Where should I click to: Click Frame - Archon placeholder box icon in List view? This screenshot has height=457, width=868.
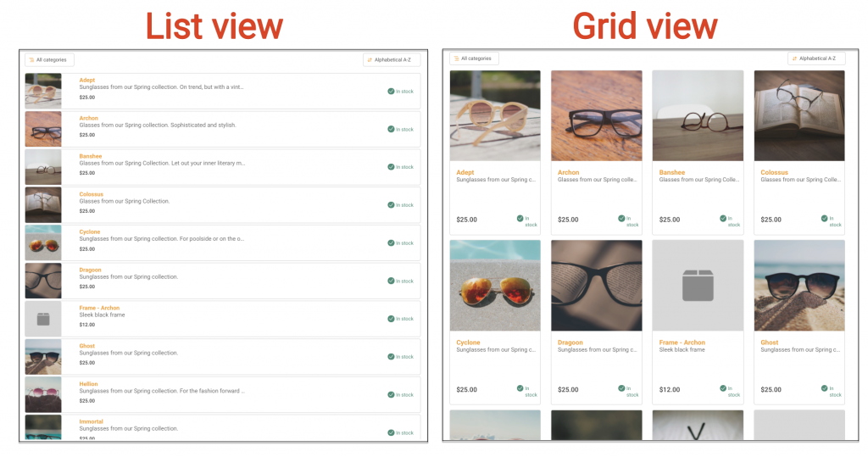click(43, 319)
